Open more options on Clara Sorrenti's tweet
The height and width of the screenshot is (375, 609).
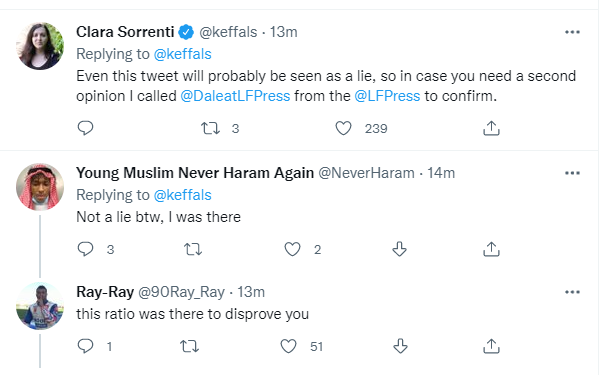point(572,32)
